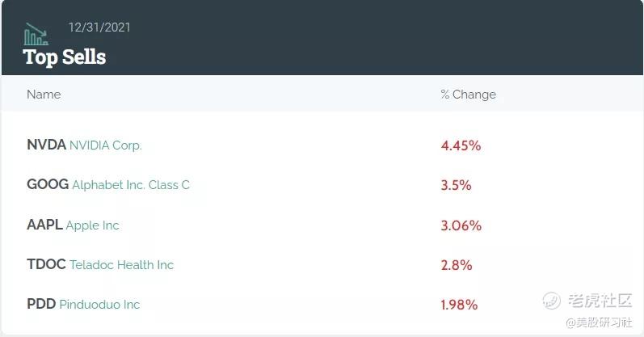Image resolution: width=644 pixels, height=337 pixels.
Task: Open the PDD ticker link
Action: [x=41, y=304]
